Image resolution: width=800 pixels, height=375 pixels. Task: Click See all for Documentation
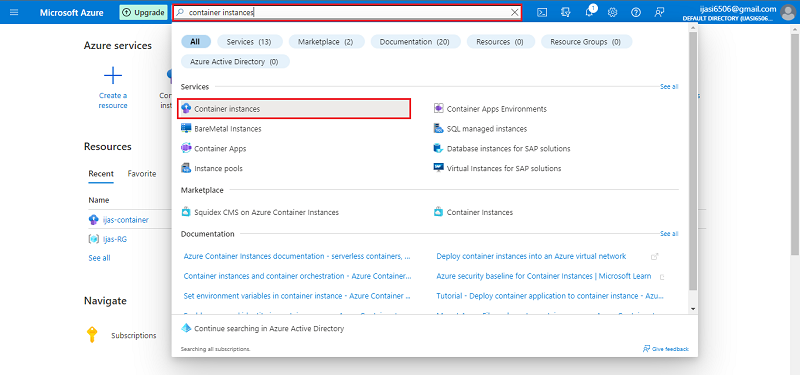[669, 234]
